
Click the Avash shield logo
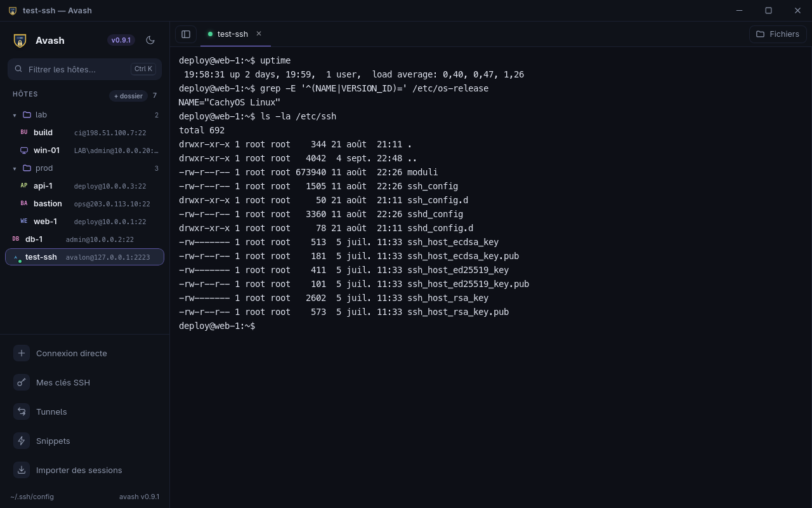click(x=20, y=41)
